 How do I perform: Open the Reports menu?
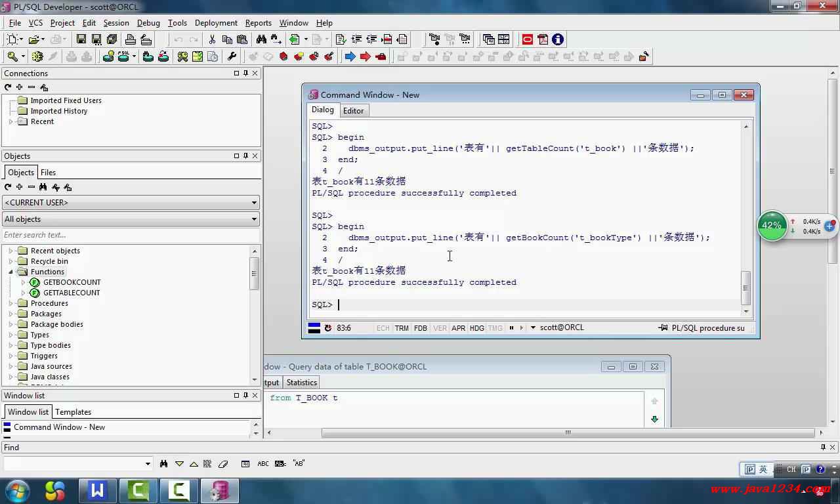click(259, 22)
